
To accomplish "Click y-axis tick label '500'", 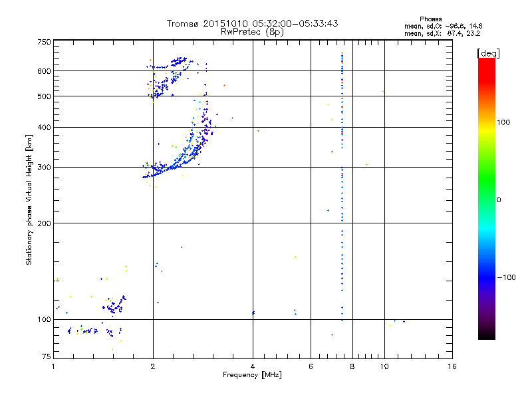I will pyautogui.click(x=45, y=96).
